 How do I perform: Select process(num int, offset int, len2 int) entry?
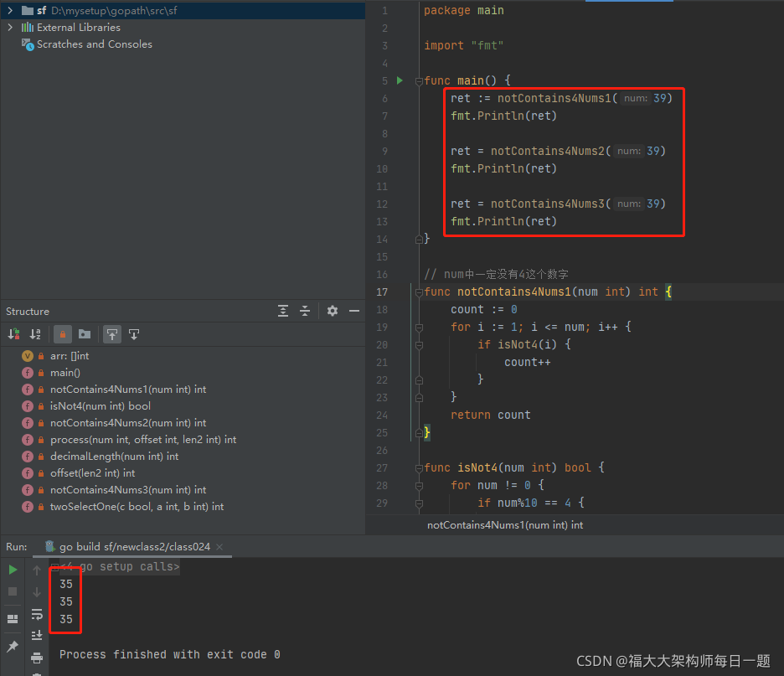coord(143,440)
